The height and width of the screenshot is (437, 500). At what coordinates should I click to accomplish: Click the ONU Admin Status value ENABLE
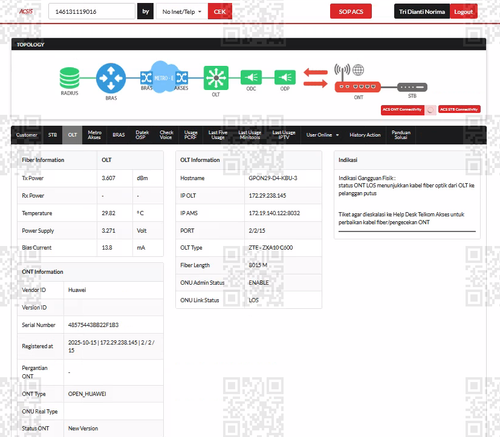point(259,283)
